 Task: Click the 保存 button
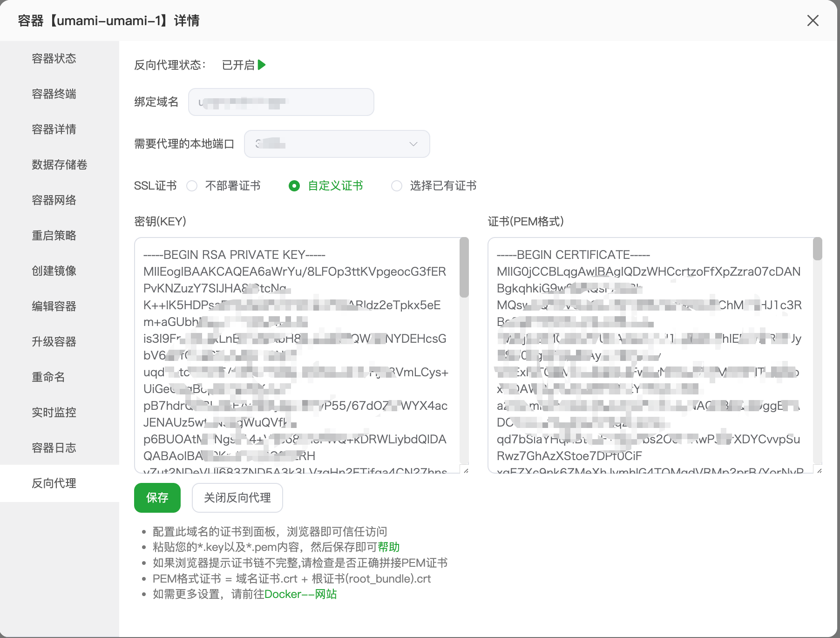coord(157,498)
